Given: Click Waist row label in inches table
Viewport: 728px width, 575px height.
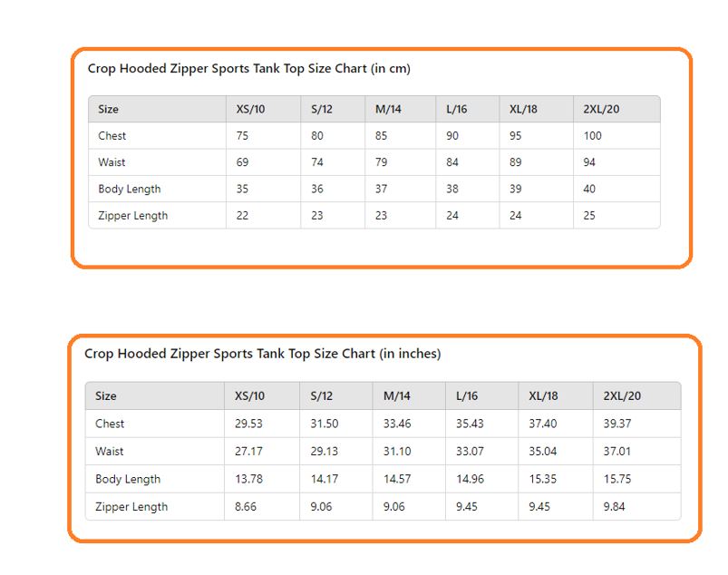Looking at the screenshot, I should pos(109,452).
